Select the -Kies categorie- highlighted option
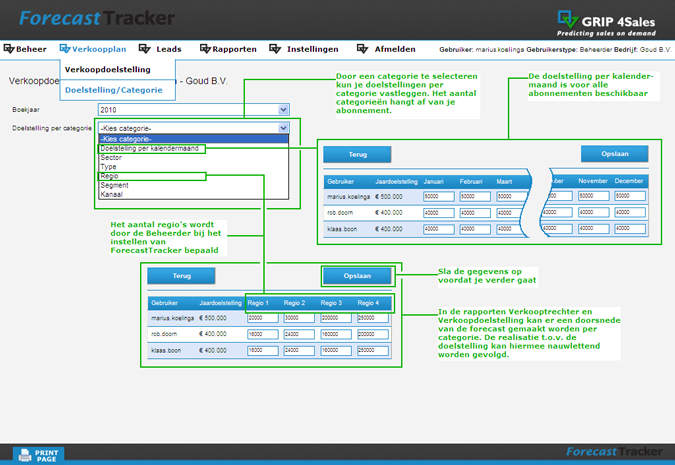The width and height of the screenshot is (675, 465). [x=193, y=139]
